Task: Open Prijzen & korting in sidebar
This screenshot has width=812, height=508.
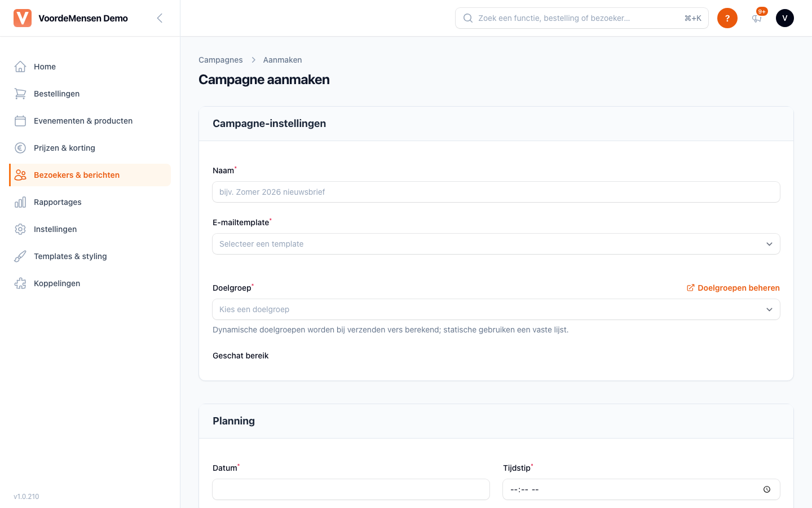Action: click(90, 148)
